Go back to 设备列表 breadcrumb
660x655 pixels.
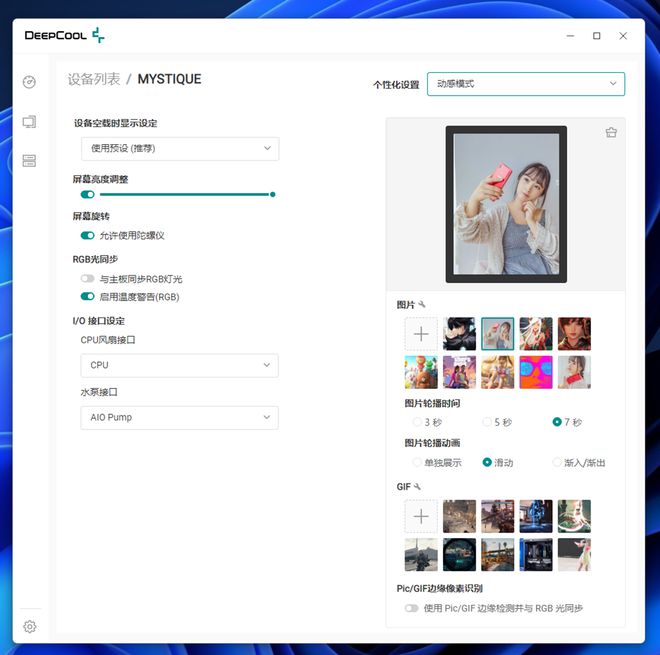[94, 79]
